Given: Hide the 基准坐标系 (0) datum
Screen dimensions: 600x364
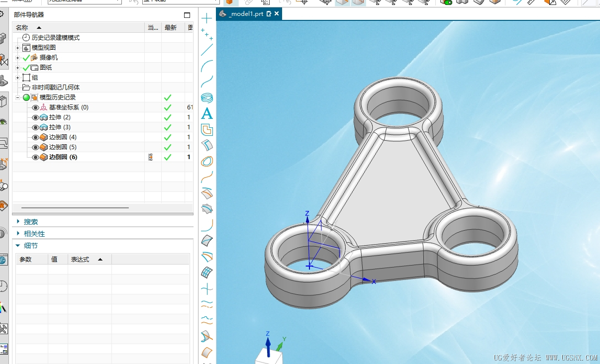Looking at the screenshot, I should (35, 107).
